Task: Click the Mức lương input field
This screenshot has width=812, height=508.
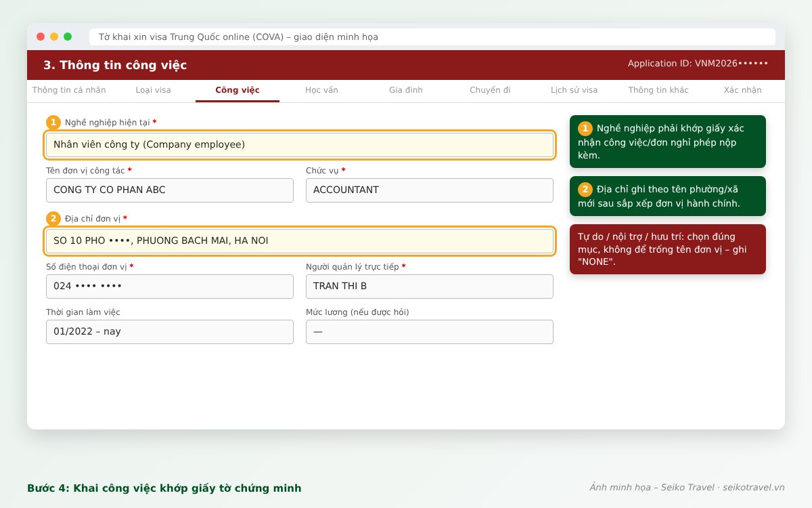Action: (x=430, y=332)
